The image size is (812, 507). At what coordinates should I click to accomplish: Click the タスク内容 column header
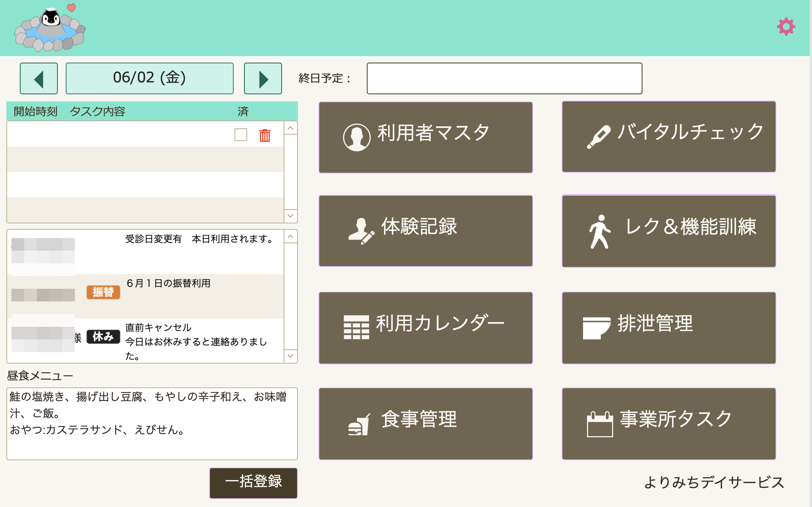click(97, 111)
